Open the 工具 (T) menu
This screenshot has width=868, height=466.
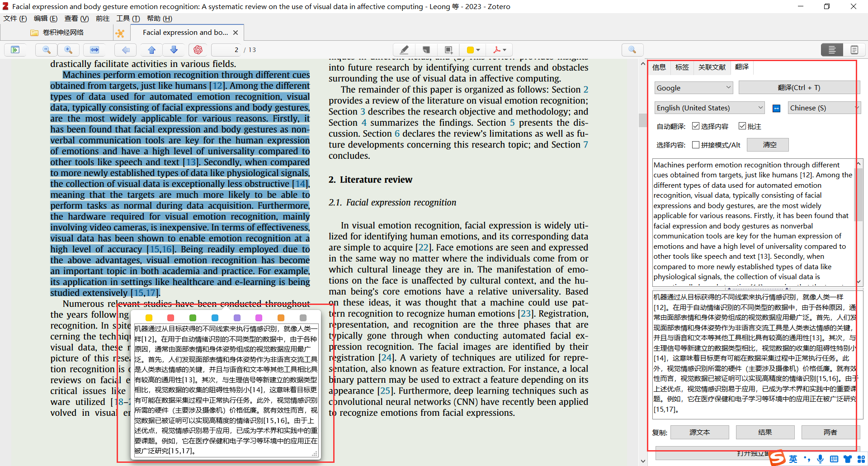tap(128, 19)
